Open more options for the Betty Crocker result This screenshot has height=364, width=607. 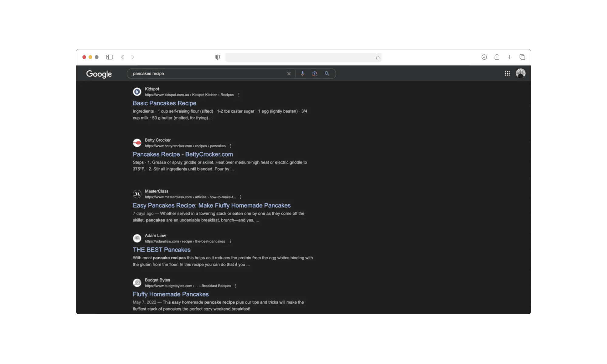tap(230, 146)
